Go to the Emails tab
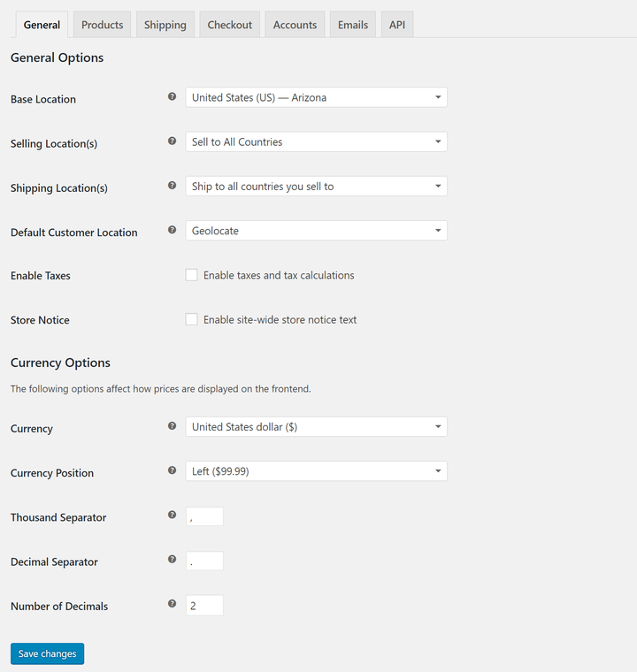 tap(352, 25)
